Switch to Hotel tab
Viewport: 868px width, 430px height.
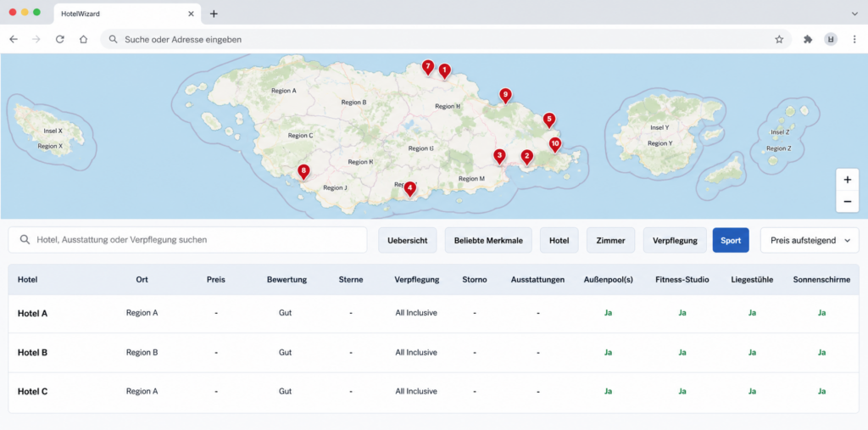(559, 241)
